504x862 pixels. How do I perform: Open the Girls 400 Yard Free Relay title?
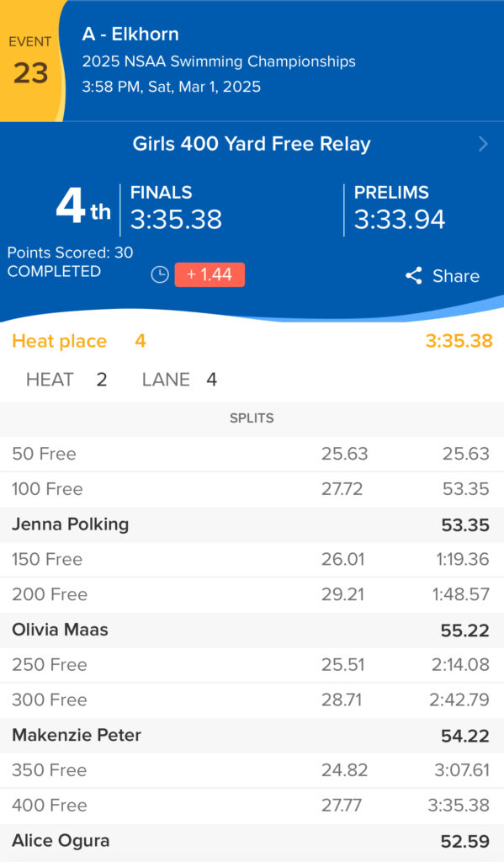click(x=252, y=144)
